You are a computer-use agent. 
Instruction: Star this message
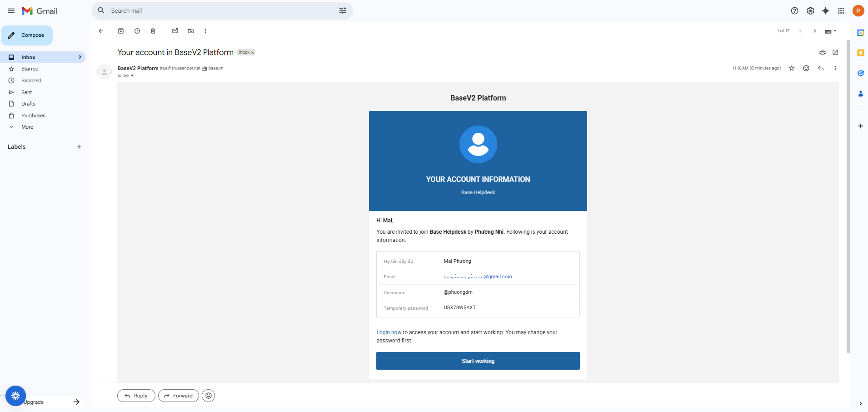click(x=792, y=68)
